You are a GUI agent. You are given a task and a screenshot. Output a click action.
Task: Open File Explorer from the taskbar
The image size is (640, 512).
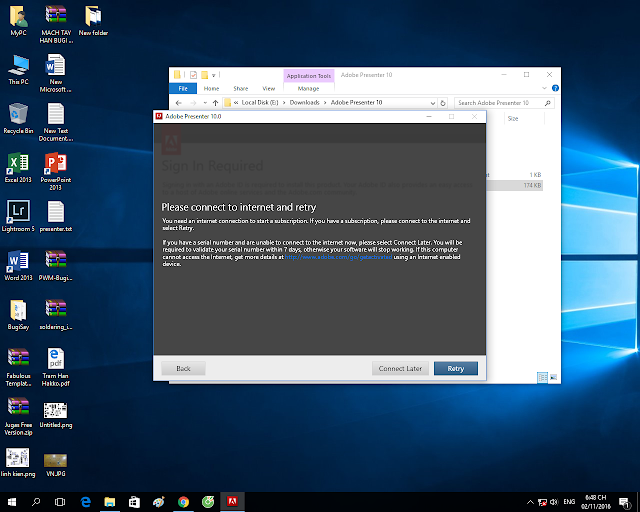click(x=109, y=502)
